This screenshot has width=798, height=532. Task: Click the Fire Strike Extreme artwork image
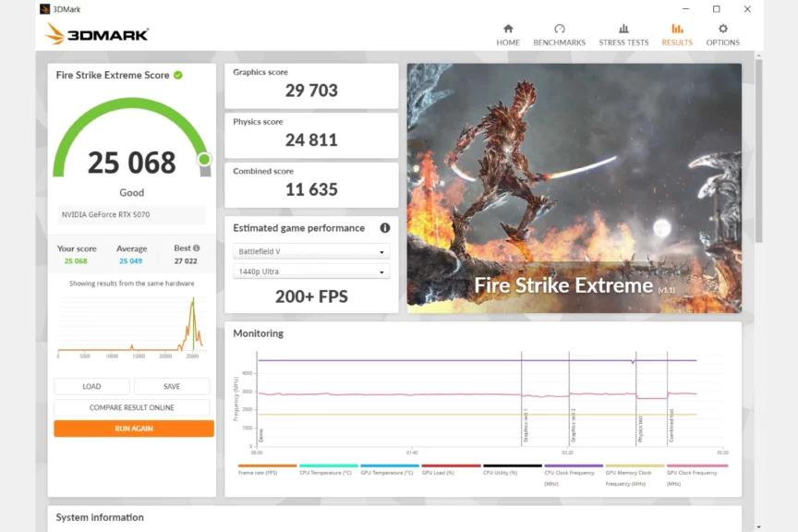574,187
